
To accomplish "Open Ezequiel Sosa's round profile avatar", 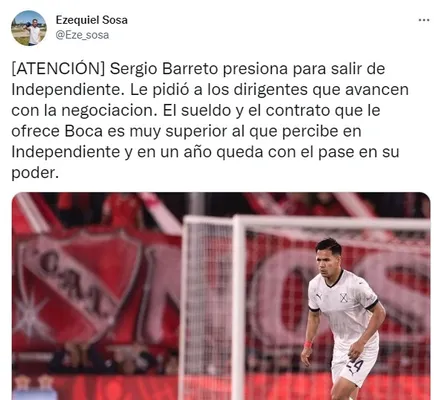I will [29, 28].
